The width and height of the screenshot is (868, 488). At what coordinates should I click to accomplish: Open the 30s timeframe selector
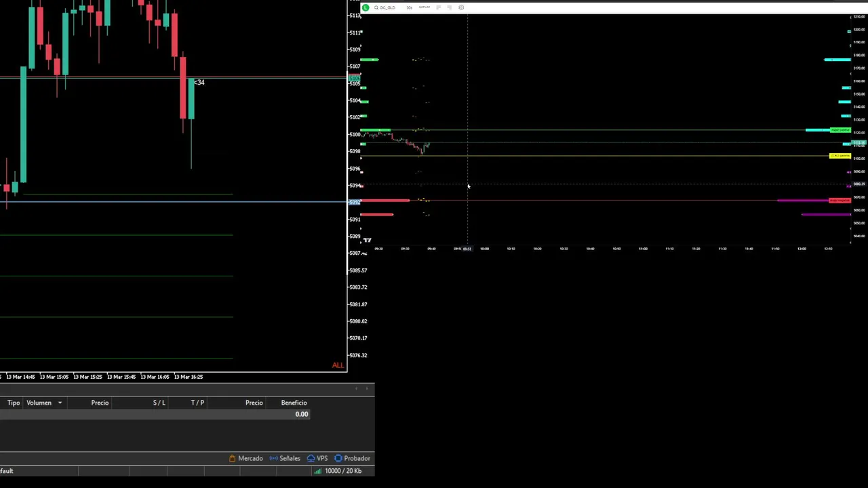tap(409, 7)
